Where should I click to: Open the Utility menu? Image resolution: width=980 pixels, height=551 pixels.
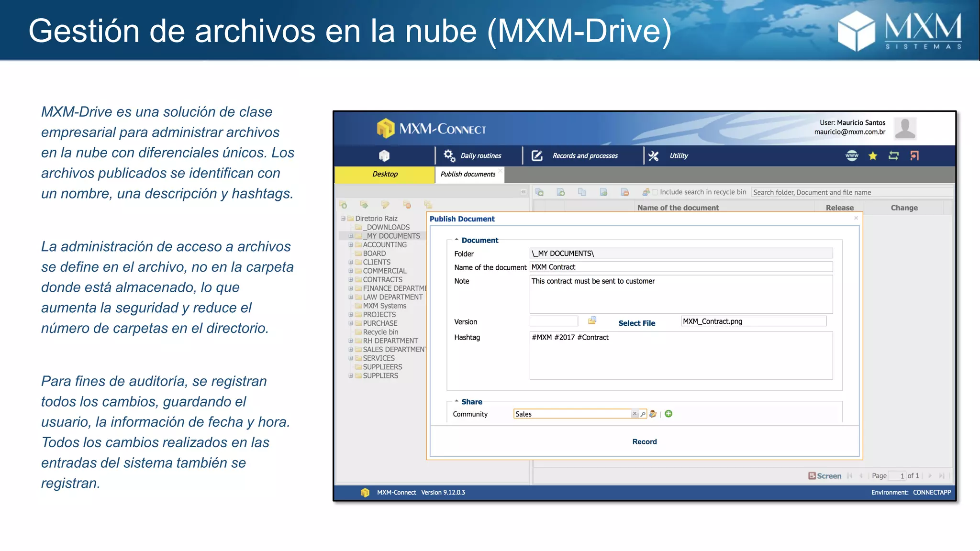coord(668,155)
